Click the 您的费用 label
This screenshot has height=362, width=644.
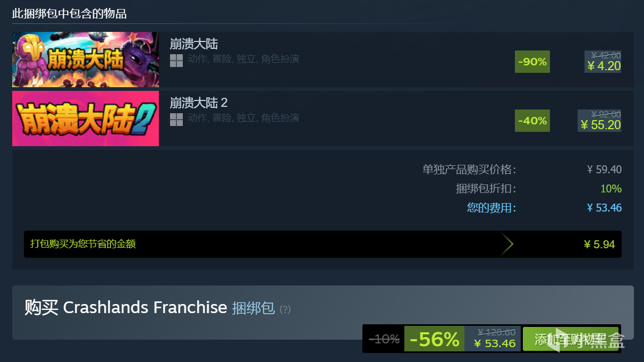(x=492, y=208)
